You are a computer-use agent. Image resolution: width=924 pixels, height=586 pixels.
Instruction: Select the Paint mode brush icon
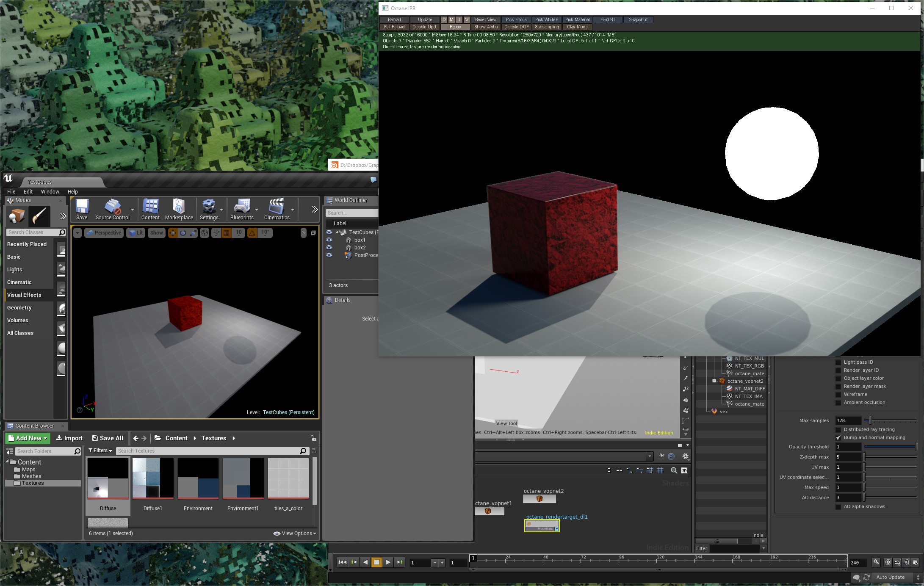39,216
